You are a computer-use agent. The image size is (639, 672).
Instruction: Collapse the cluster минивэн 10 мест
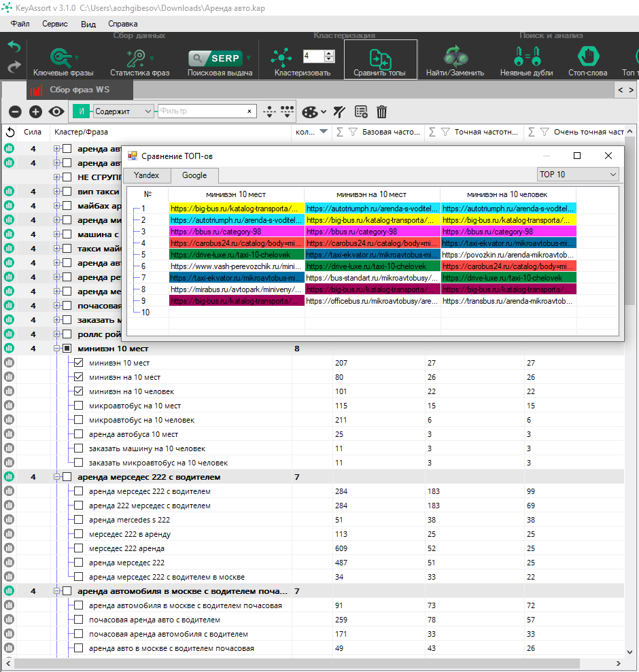click(56, 349)
